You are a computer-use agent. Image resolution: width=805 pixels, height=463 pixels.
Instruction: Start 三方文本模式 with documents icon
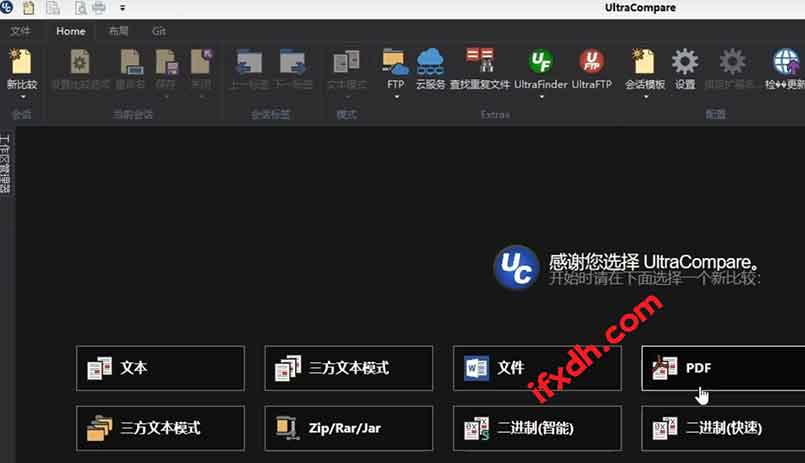349,368
